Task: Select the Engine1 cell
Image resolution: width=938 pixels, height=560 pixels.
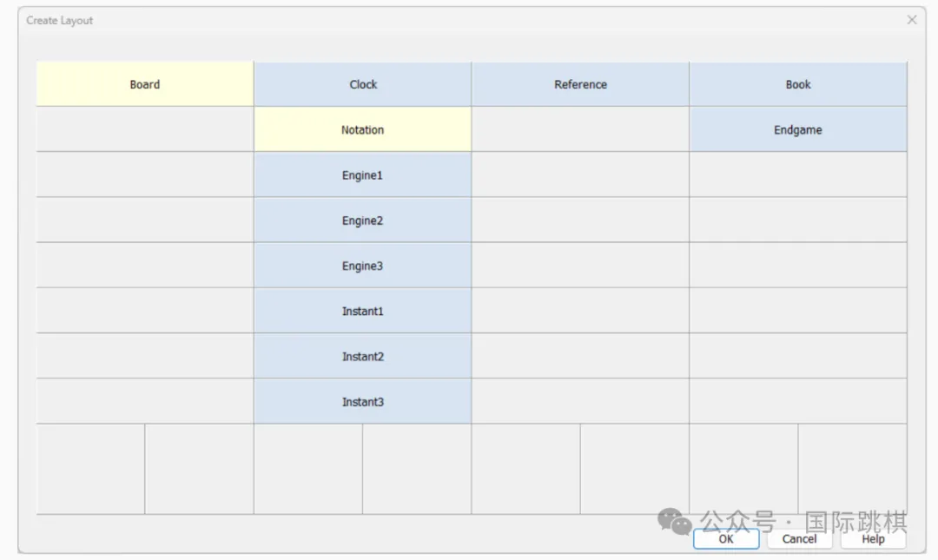Action: coord(362,175)
